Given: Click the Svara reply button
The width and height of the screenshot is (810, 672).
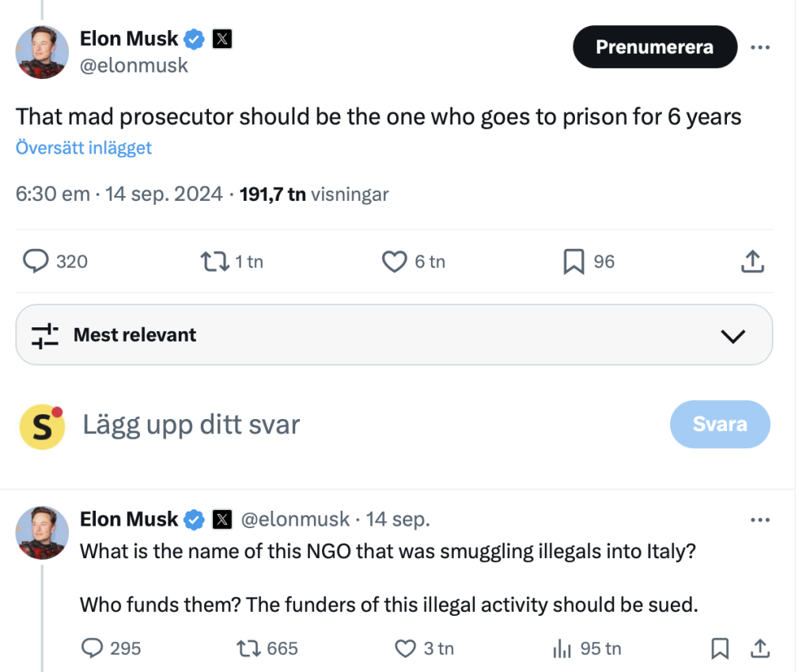Looking at the screenshot, I should [x=719, y=425].
